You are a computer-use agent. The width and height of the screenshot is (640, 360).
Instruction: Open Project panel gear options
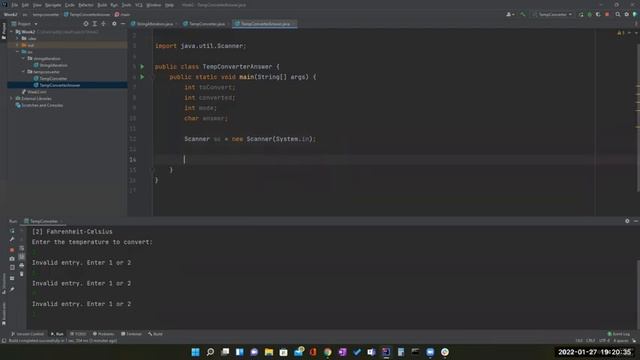point(114,24)
